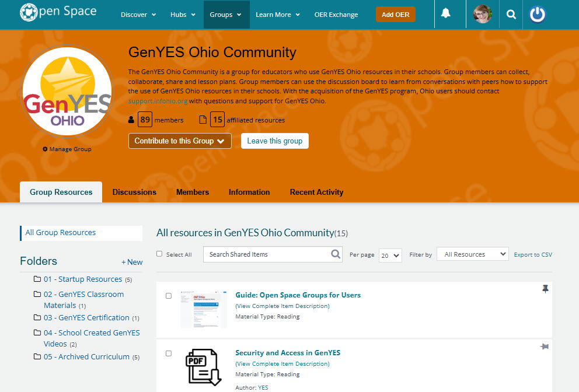Select All Group Resources in sidebar
Image resolution: width=579 pixels, height=392 pixels.
pos(81,233)
